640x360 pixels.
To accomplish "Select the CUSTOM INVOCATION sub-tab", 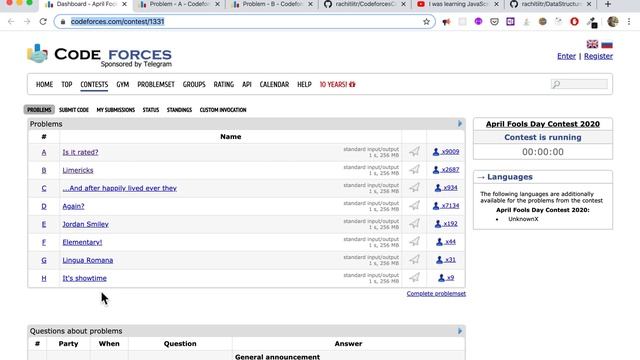I will 223,110.
